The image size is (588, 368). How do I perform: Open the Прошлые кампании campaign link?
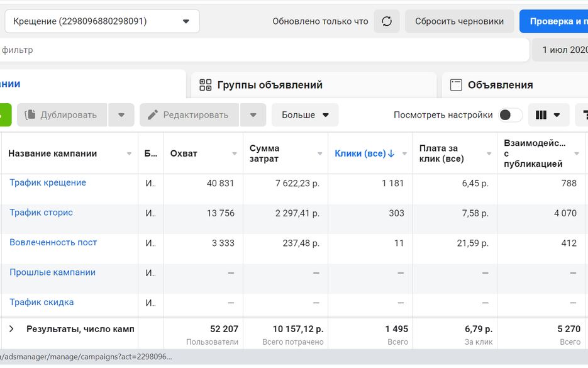click(x=52, y=272)
